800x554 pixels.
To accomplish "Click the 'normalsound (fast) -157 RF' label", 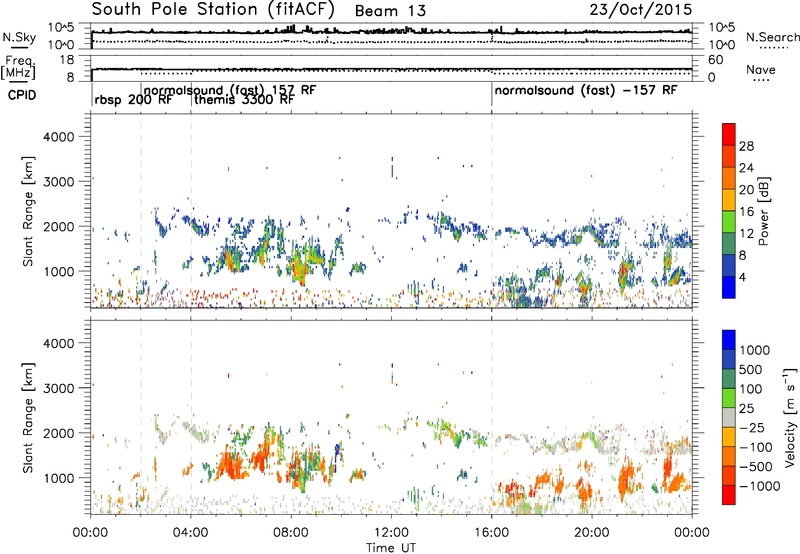I will tap(586, 91).
